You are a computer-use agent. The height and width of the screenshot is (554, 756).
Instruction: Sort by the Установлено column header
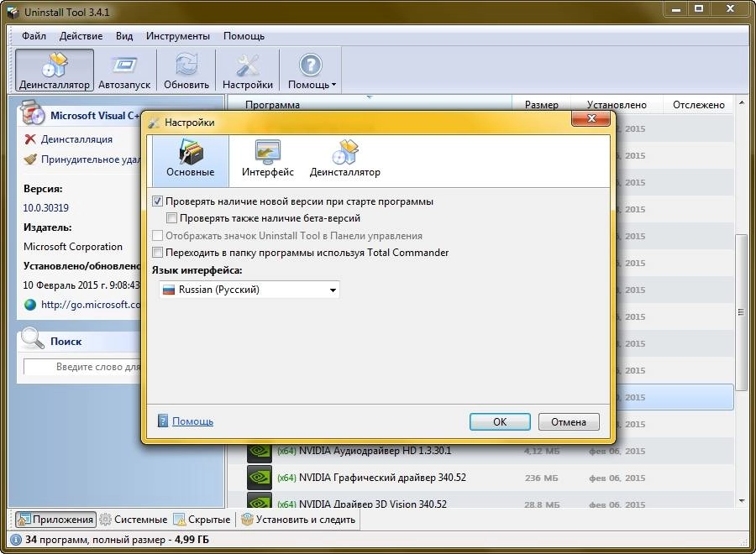coord(617,105)
